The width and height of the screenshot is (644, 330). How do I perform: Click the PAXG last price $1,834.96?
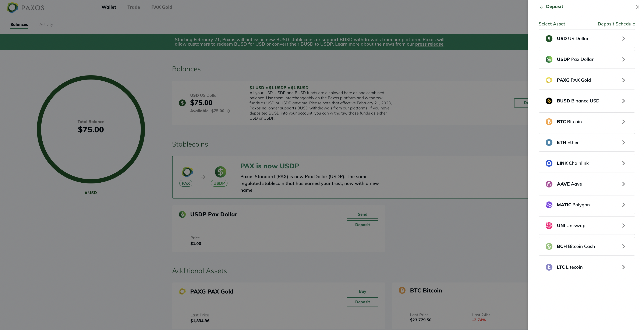pyautogui.click(x=200, y=321)
